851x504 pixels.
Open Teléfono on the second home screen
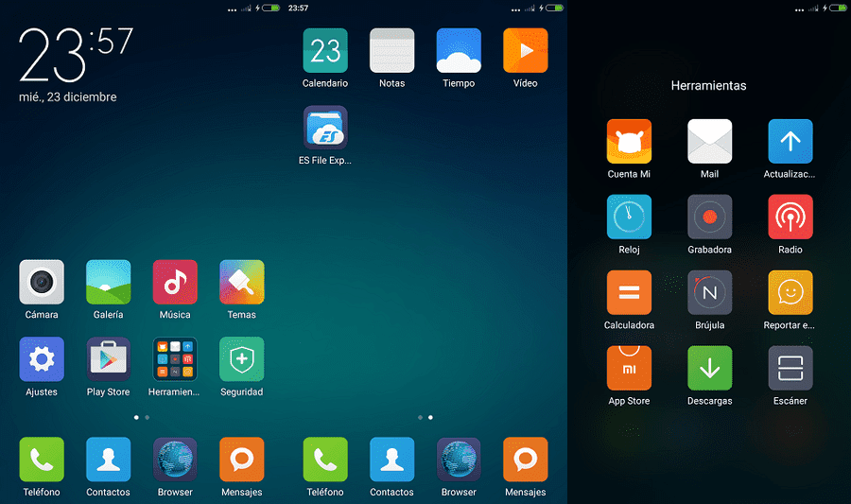coord(325,460)
